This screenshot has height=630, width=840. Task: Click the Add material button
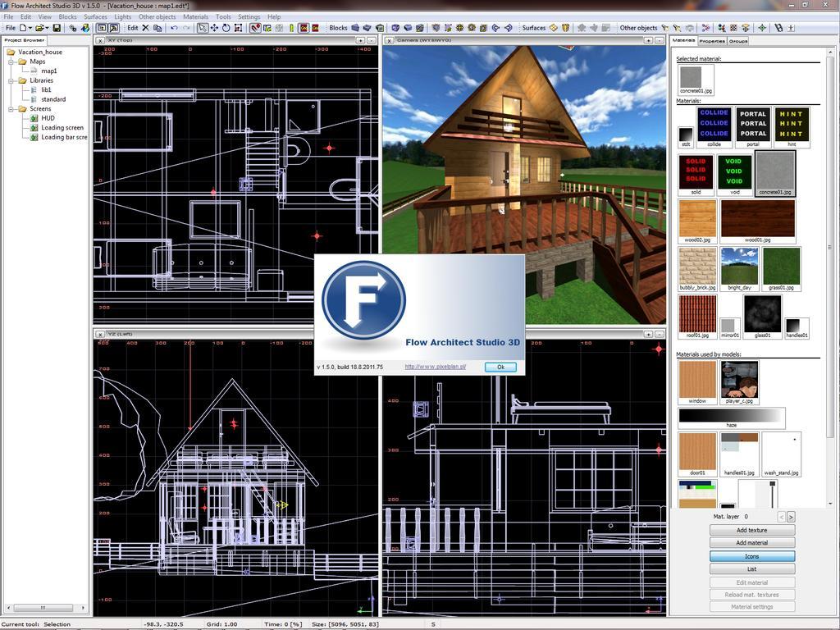752,543
